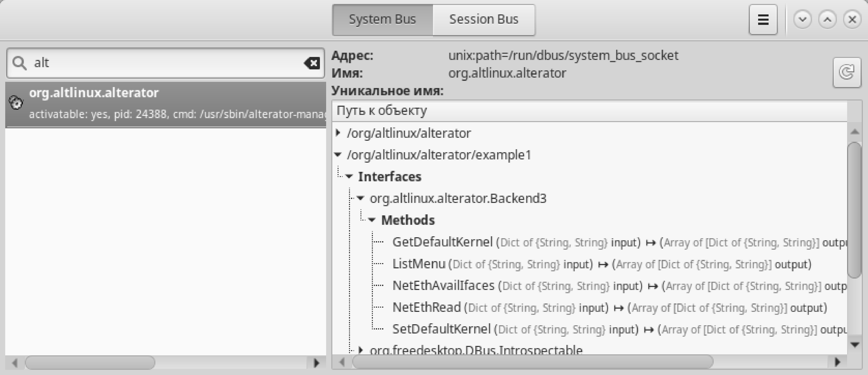Collapse the /org/altlinux/alterator/example1 node
The height and width of the screenshot is (375, 868).
(x=338, y=155)
